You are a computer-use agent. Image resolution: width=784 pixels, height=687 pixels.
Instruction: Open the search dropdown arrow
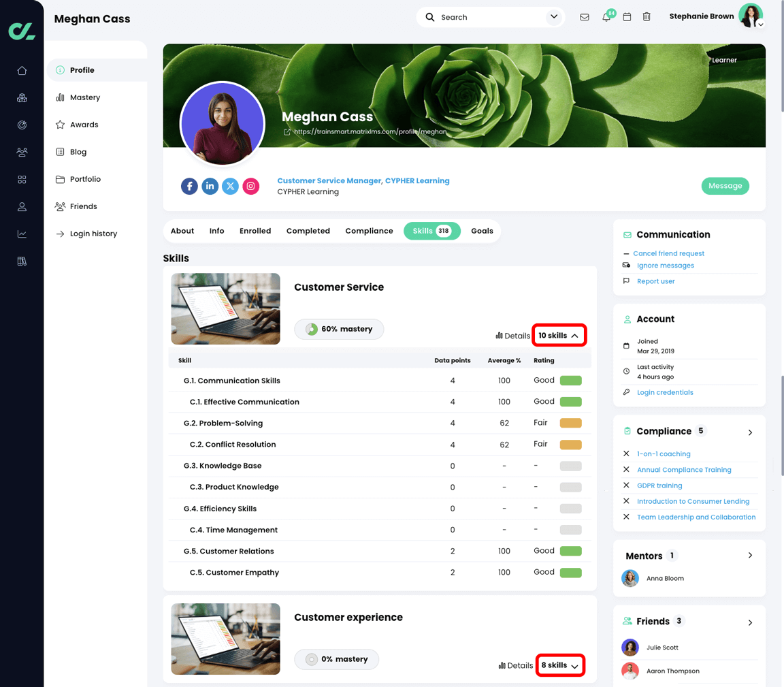(x=553, y=16)
